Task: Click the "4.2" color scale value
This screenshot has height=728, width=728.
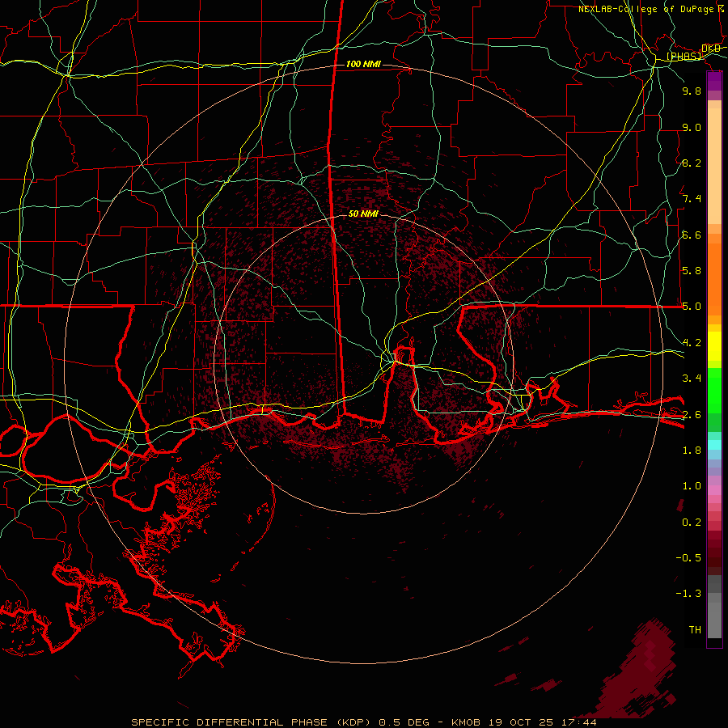Action: (x=692, y=343)
